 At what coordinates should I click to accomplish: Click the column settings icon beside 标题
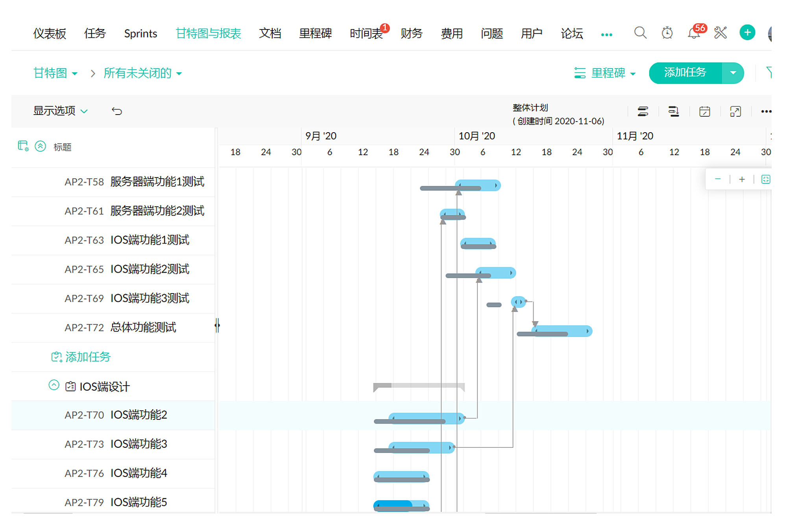[23, 146]
